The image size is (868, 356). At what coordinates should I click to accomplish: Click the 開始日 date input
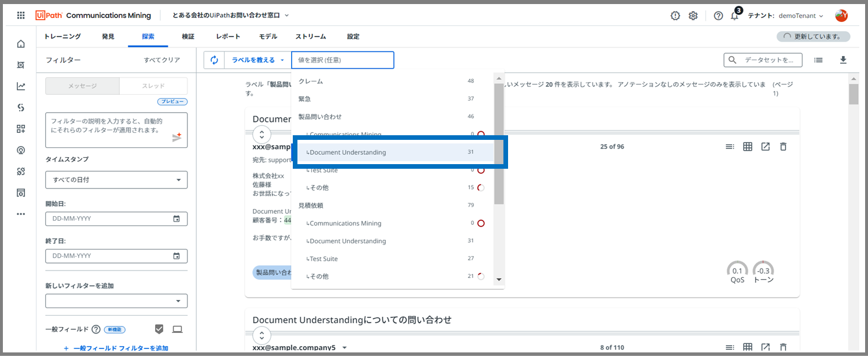116,219
